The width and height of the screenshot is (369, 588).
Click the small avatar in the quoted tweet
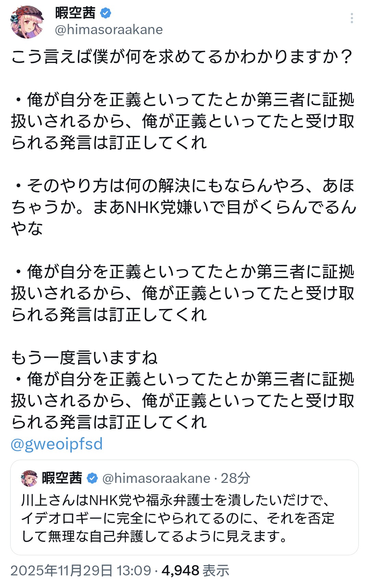tap(29, 478)
